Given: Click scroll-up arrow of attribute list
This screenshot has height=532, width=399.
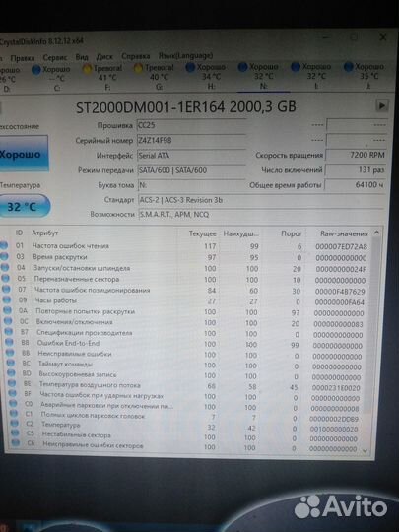Looking at the screenshot, I should [x=376, y=233].
